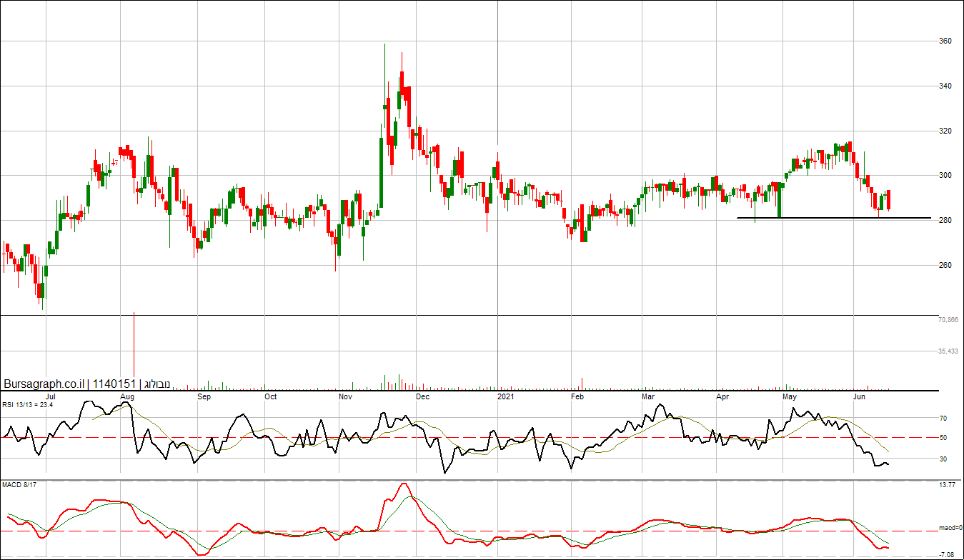Click the MACD 8/17 indicator label
The width and height of the screenshot is (964, 560).
tap(18, 486)
